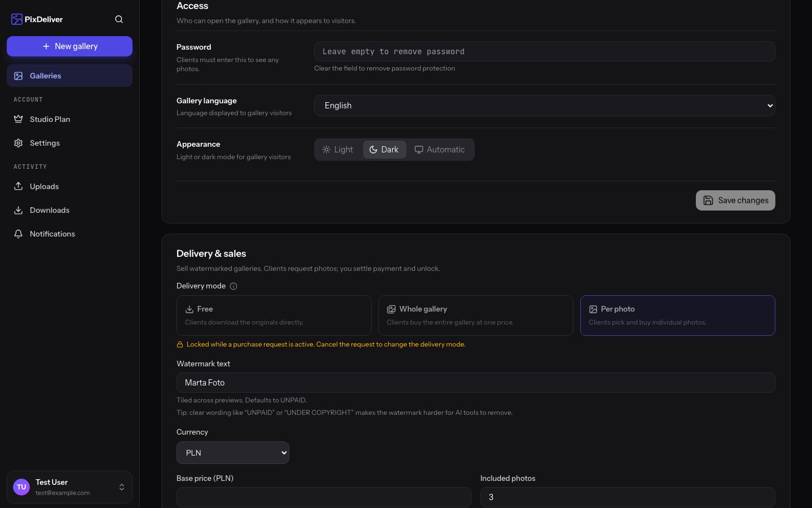Click the test@example.com email text

[63, 493]
